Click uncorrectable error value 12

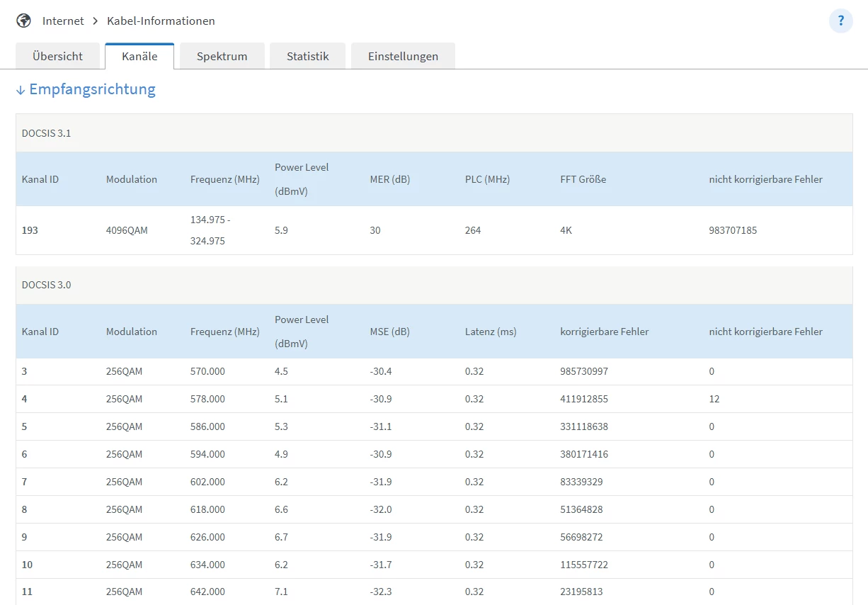point(714,399)
